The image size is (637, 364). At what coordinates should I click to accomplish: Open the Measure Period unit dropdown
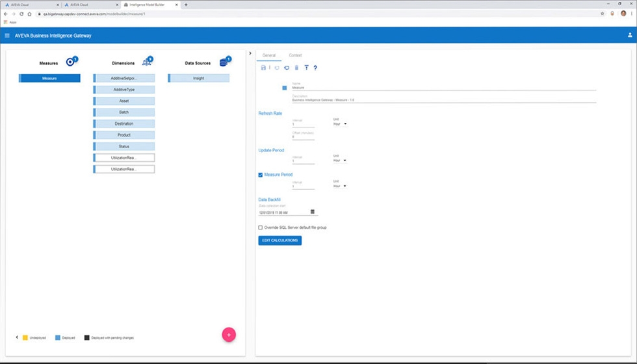(340, 186)
